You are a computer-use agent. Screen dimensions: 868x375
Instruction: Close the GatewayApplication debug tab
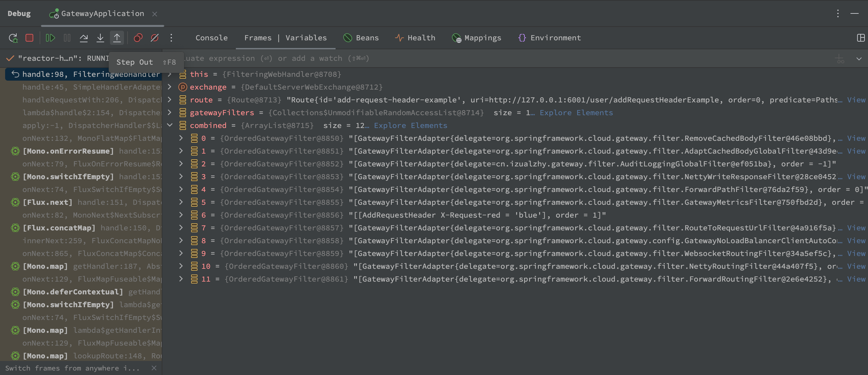point(155,14)
